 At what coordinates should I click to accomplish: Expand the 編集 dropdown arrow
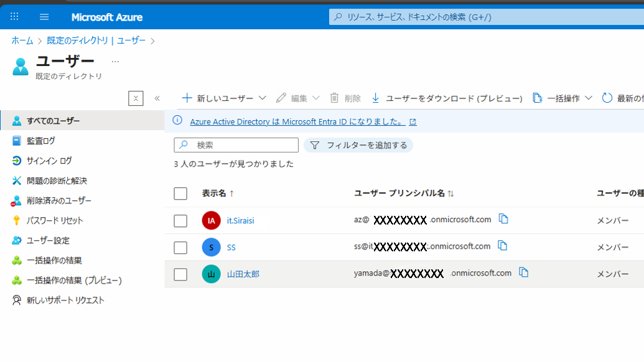pyautogui.click(x=317, y=98)
